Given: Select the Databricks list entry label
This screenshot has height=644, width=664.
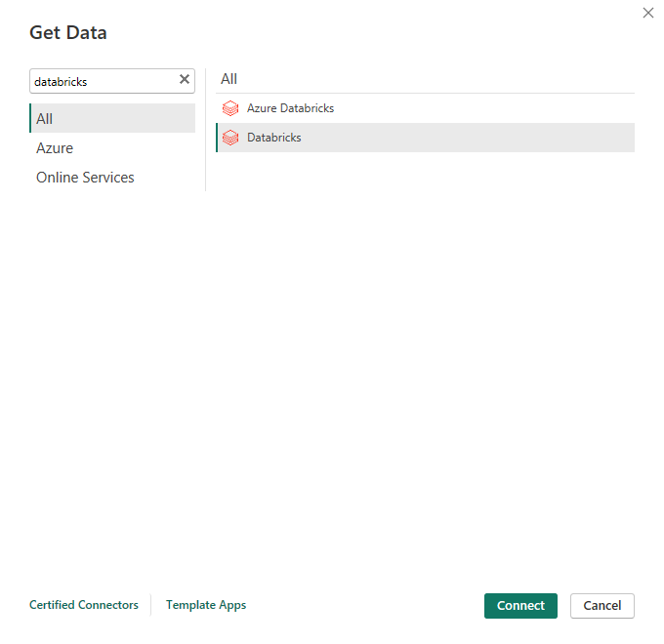Looking at the screenshot, I should (x=274, y=138).
